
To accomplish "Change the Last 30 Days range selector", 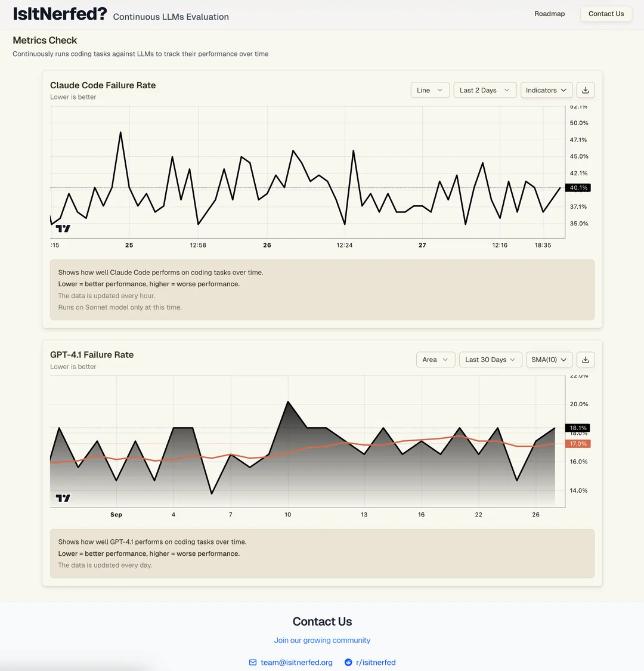I will pyautogui.click(x=490, y=360).
